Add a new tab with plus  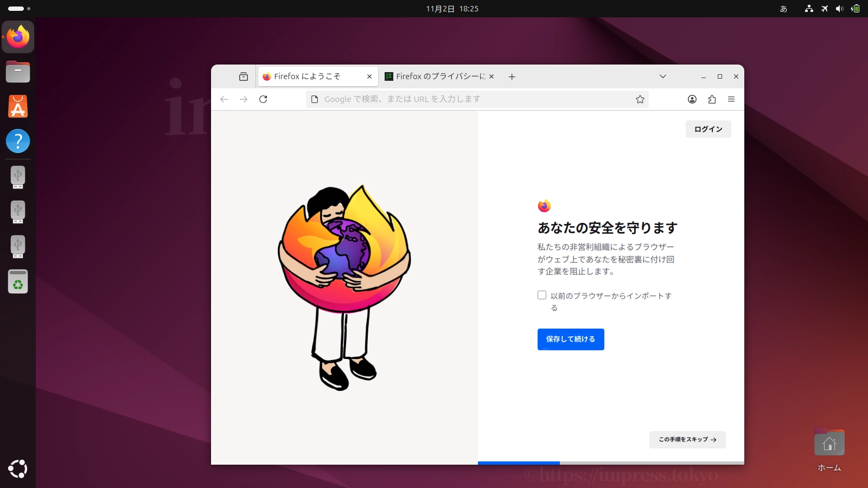pos(512,76)
